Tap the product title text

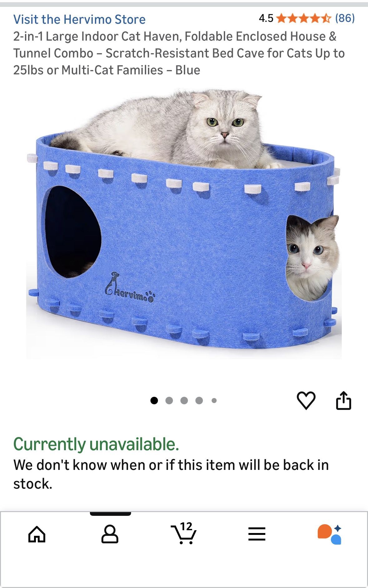pos(179,53)
